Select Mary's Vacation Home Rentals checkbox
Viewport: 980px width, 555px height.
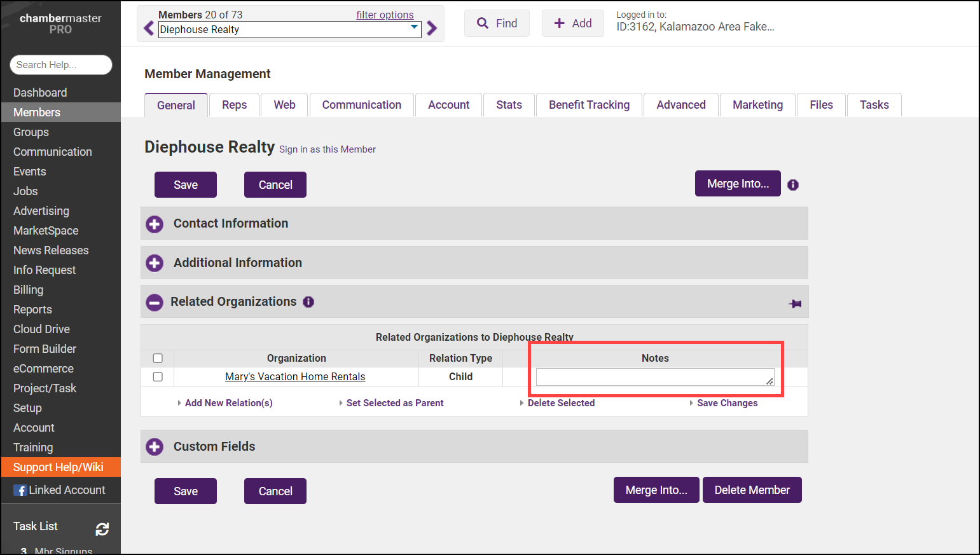(x=158, y=377)
